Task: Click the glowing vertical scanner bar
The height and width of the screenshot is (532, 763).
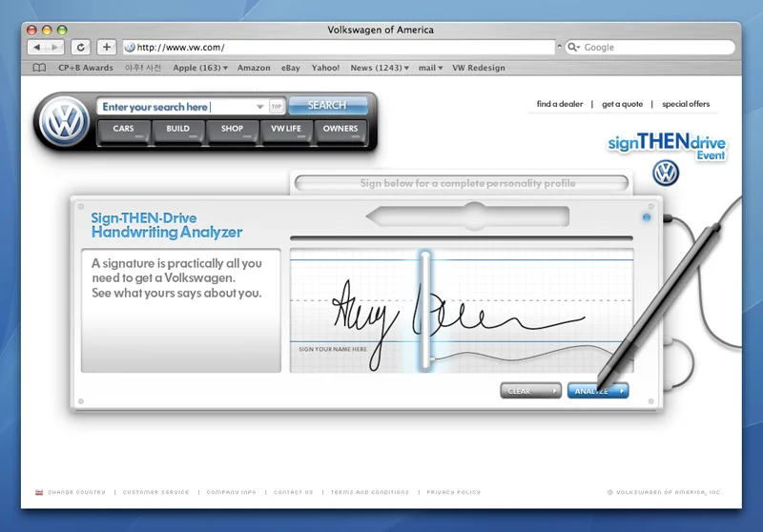Action: tap(425, 311)
